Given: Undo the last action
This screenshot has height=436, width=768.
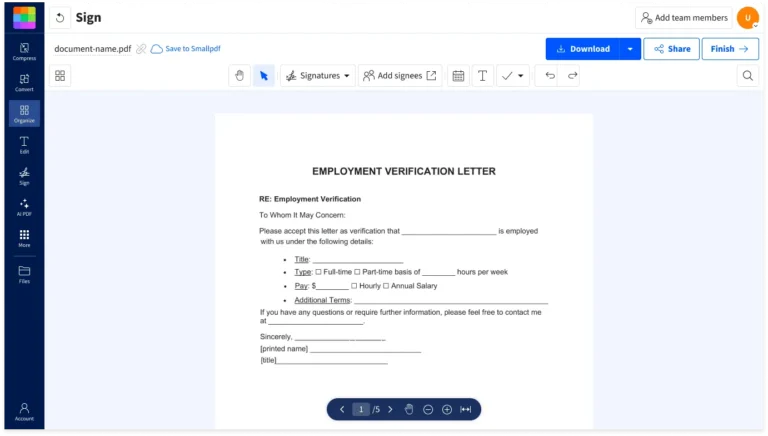Looking at the screenshot, I should click(550, 75).
